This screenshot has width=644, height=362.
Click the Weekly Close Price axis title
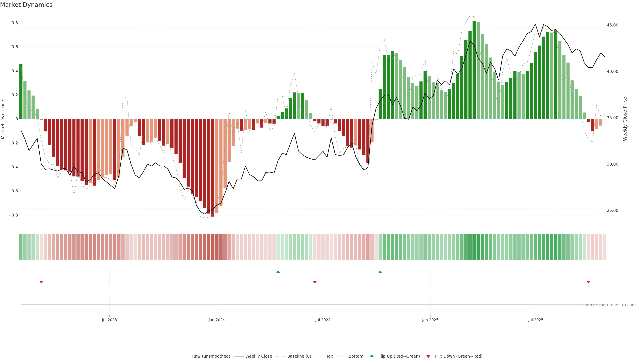coord(625,119)
